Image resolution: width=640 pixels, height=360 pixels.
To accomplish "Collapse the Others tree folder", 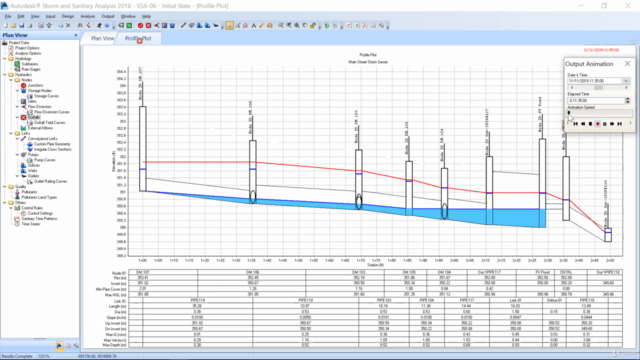I will pos(5,202).
